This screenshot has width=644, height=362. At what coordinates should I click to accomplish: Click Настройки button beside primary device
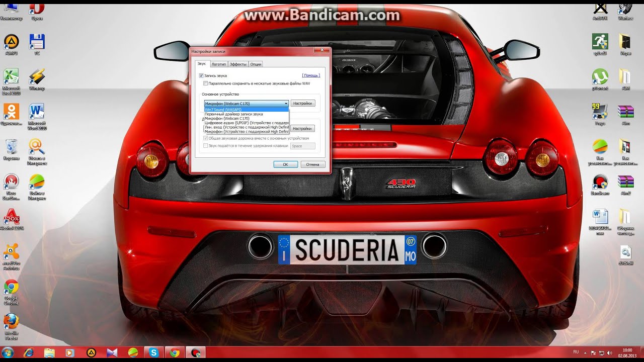tap(303, 103)
